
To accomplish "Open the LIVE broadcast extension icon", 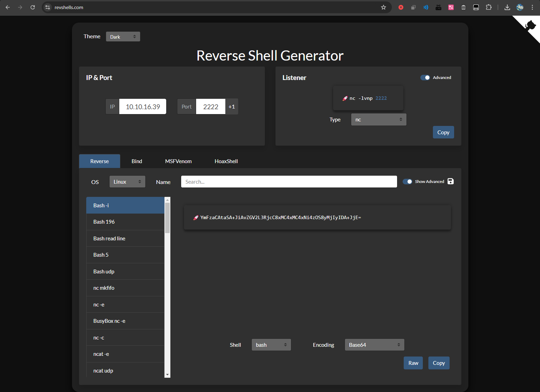I will [438, 7].
